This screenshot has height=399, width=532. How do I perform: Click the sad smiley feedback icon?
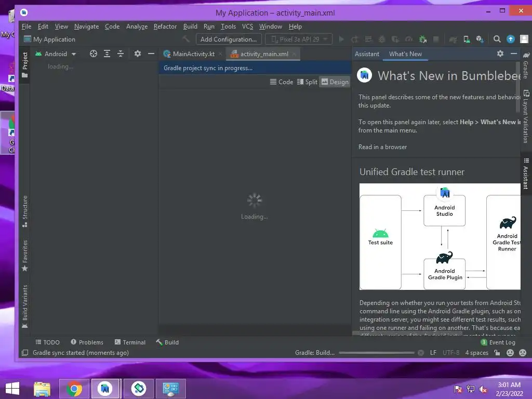pos(523,353)
